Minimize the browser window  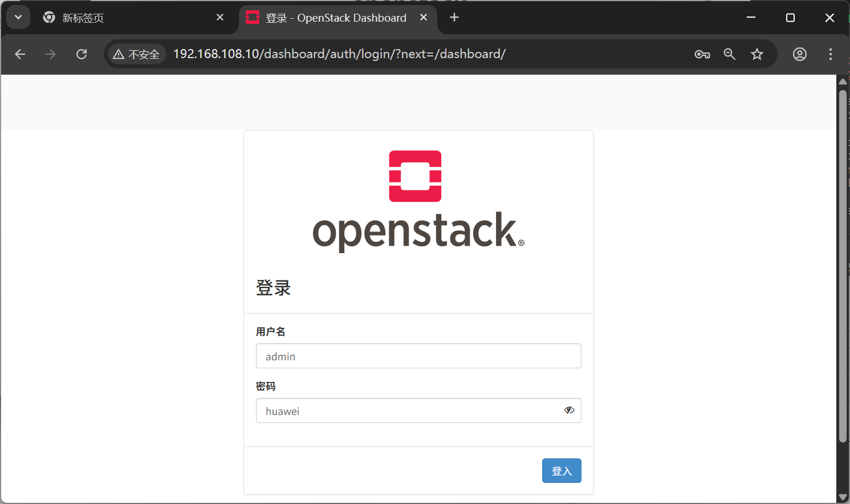[751, 18]
